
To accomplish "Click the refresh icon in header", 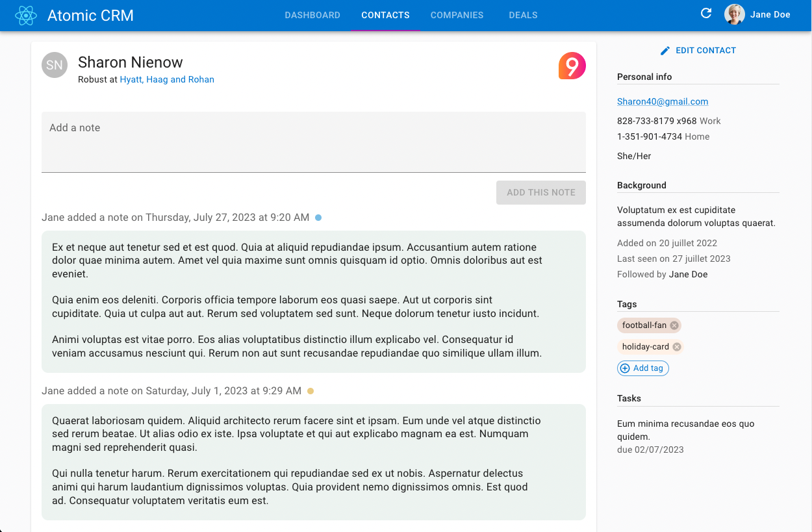I will (x=706, y=14).
